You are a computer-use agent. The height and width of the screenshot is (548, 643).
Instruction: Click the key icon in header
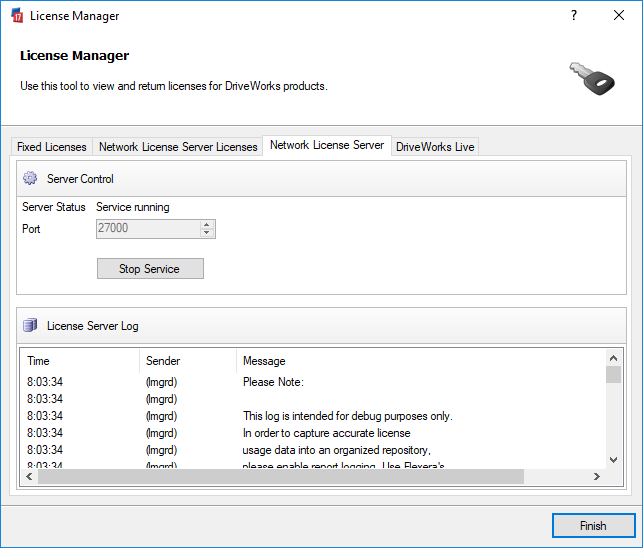coord(590,78)
